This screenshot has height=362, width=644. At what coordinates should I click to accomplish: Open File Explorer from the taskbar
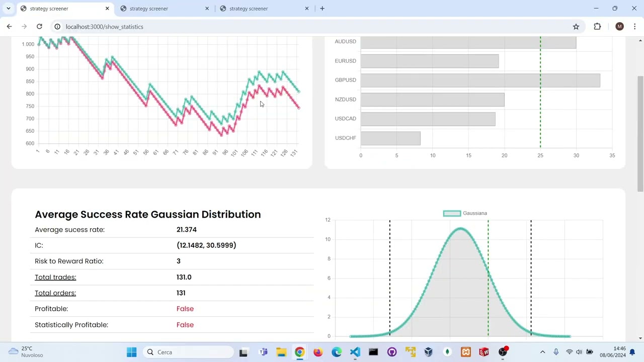[281, 352]
